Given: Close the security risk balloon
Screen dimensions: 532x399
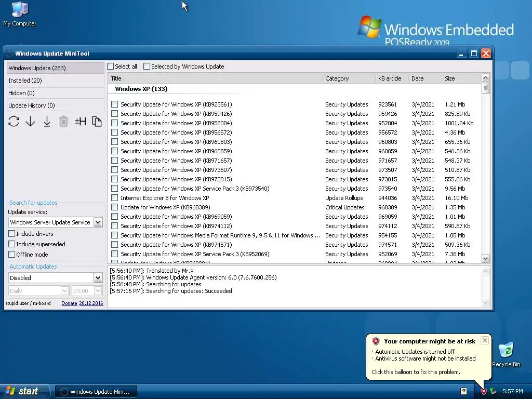Looking at the screenshot, I should tap(485, 340).
